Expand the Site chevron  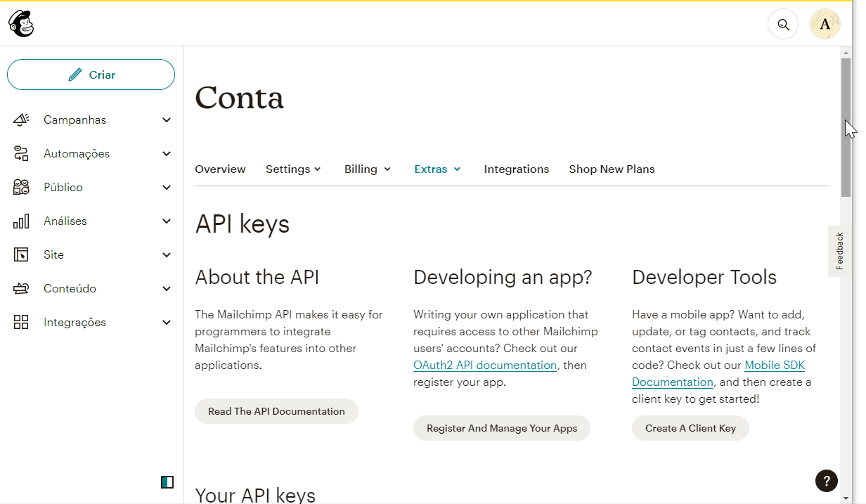point(167,255)
